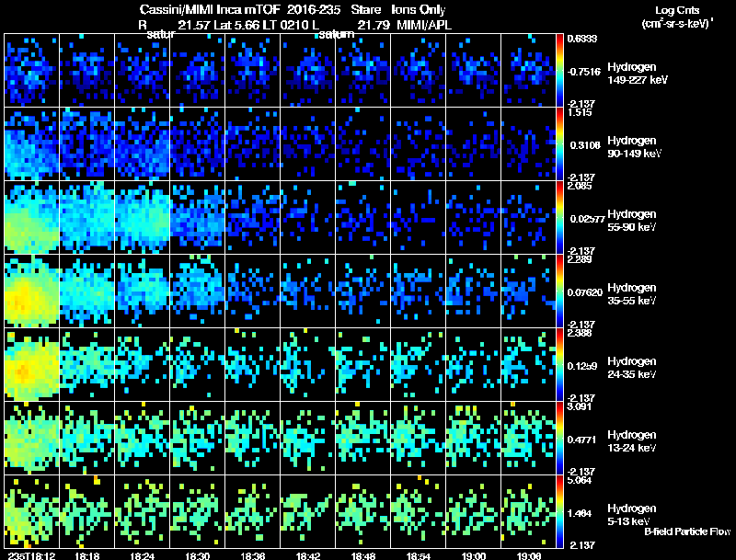Viewport: 736px width, 560px height.
Task: Select the 18:18 time axis label
Action: point(86,555)
